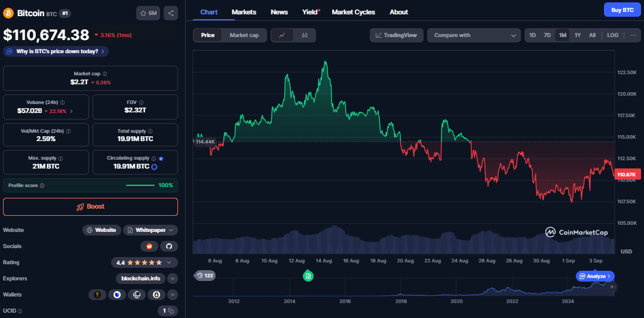This screenshot has height=318, width=644.
Task: Open the share icon button
Action: 171,13
